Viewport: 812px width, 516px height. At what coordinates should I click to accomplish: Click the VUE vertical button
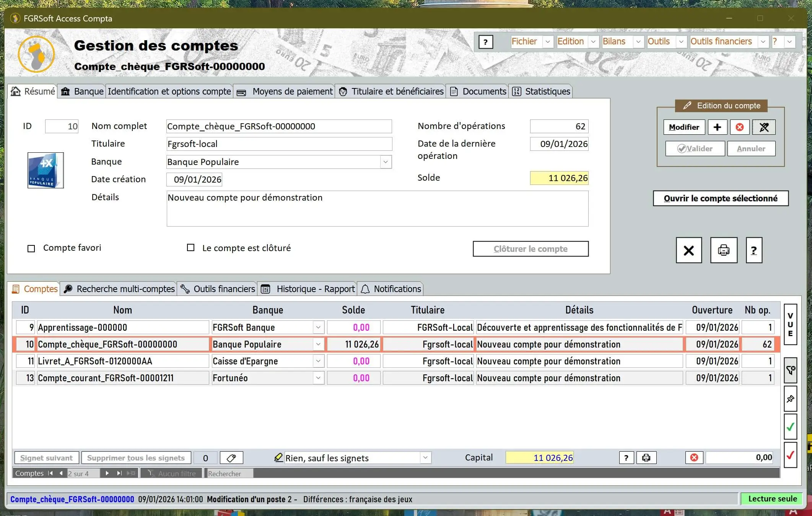(790, 325)
